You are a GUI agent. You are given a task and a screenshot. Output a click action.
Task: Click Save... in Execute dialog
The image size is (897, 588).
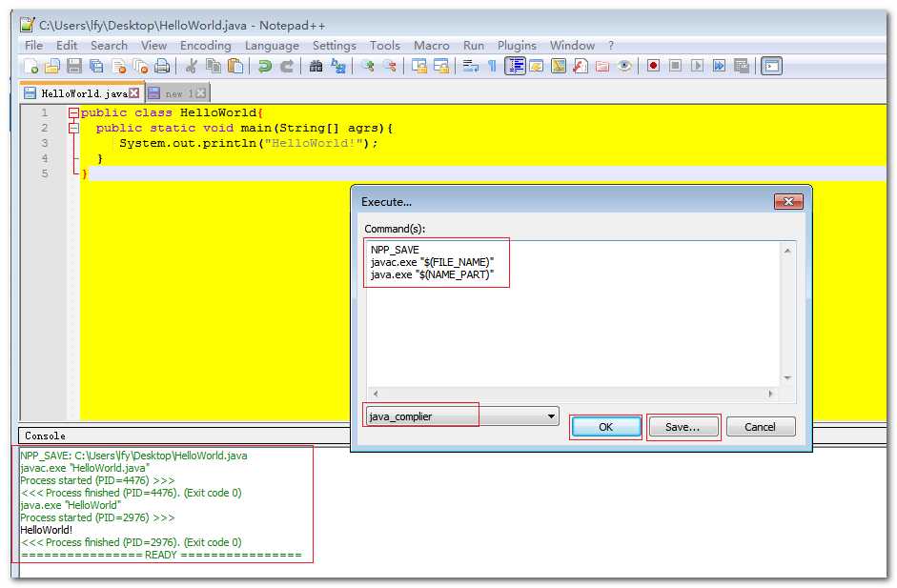point(683,427)
